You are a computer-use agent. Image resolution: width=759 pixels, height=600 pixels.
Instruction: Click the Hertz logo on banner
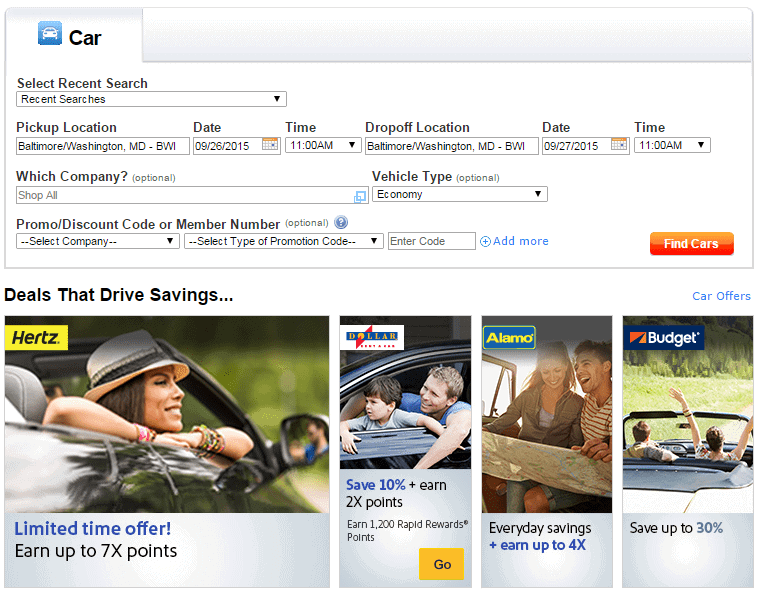(37, 337)
